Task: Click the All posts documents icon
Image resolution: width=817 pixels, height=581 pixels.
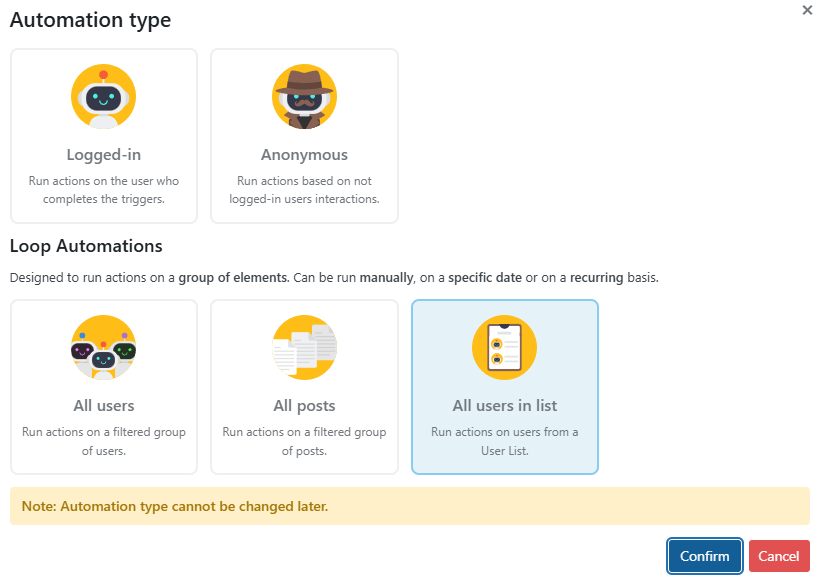Action: 304,348
